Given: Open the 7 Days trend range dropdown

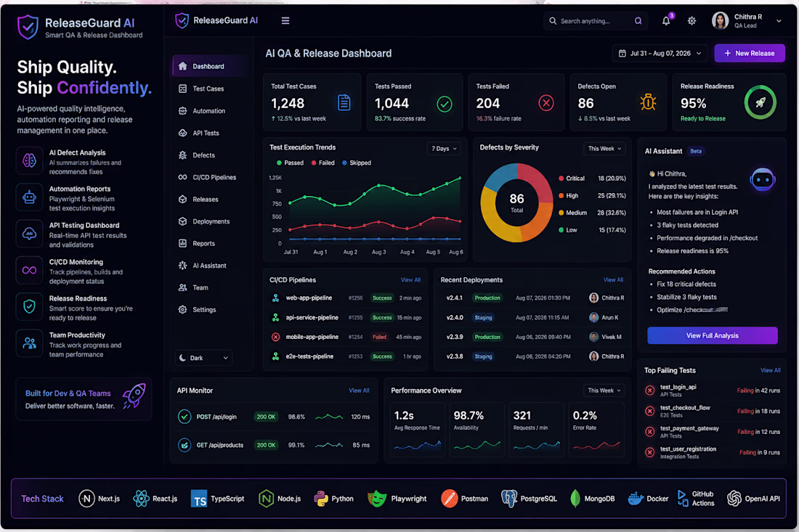Looking at the screenshot, I should point(444,149).
